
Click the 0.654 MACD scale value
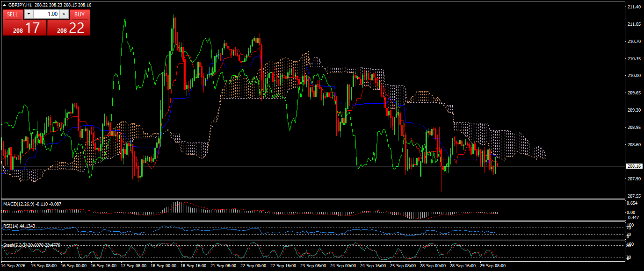pyautogui.click(x=632, y=204)
